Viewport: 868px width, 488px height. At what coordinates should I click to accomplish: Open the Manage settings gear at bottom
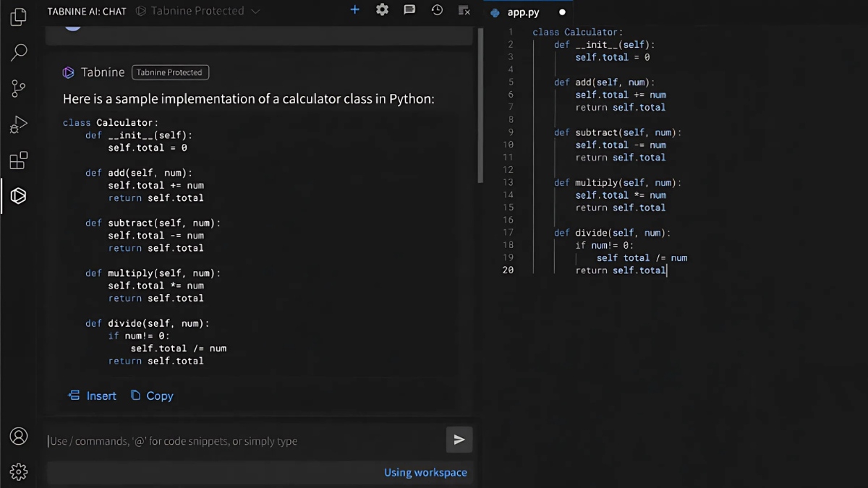(x=18, y=471)
